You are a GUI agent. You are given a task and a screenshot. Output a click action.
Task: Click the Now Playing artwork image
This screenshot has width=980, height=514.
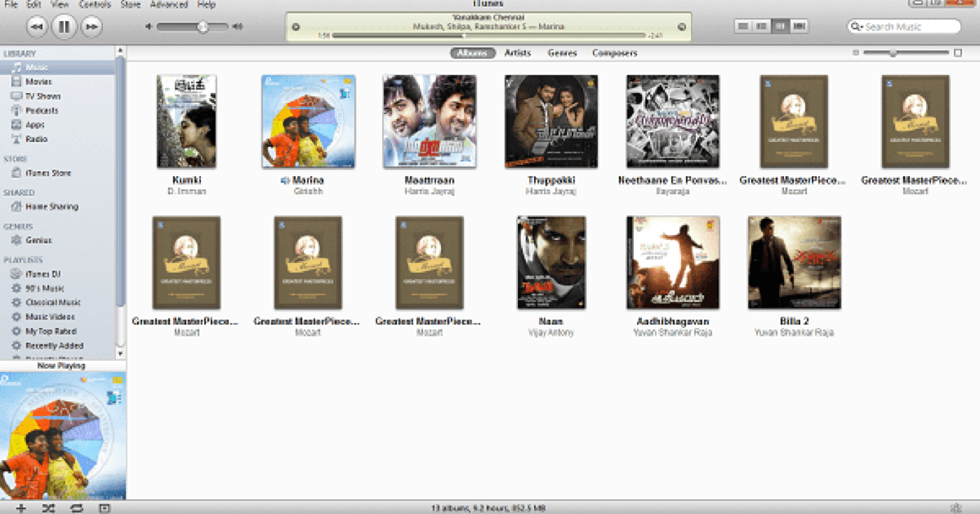click(63, 435)
